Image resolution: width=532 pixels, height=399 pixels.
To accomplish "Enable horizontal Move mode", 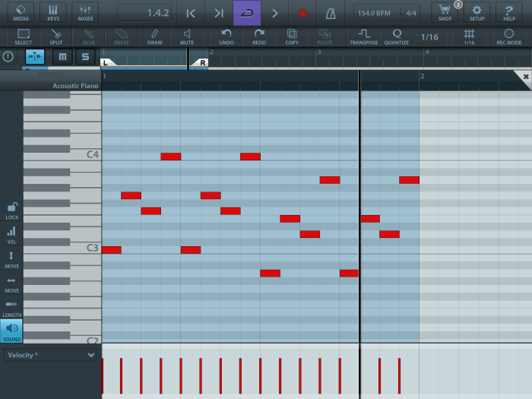I will [12, 284].
